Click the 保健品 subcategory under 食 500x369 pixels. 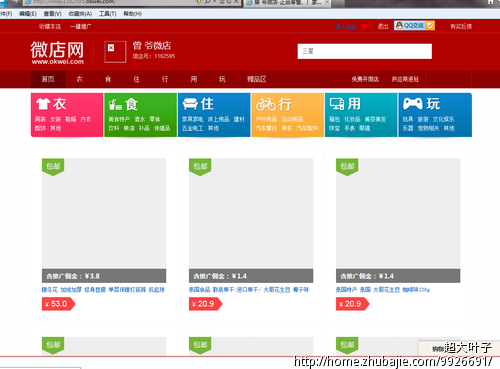point(162,128)
